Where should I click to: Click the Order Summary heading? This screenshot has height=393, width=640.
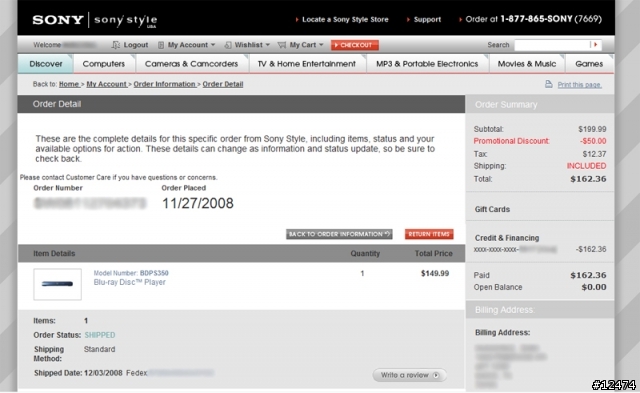506,105
